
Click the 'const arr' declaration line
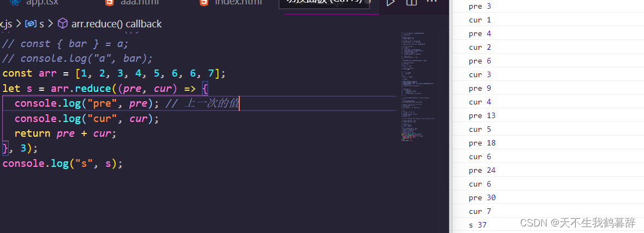pyautogui.click(x=114, y=73)
